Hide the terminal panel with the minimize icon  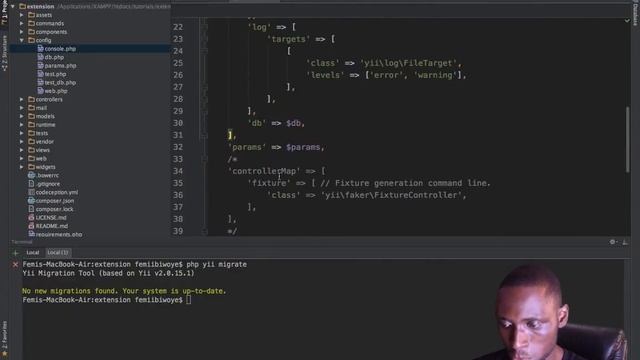(625, 242)
